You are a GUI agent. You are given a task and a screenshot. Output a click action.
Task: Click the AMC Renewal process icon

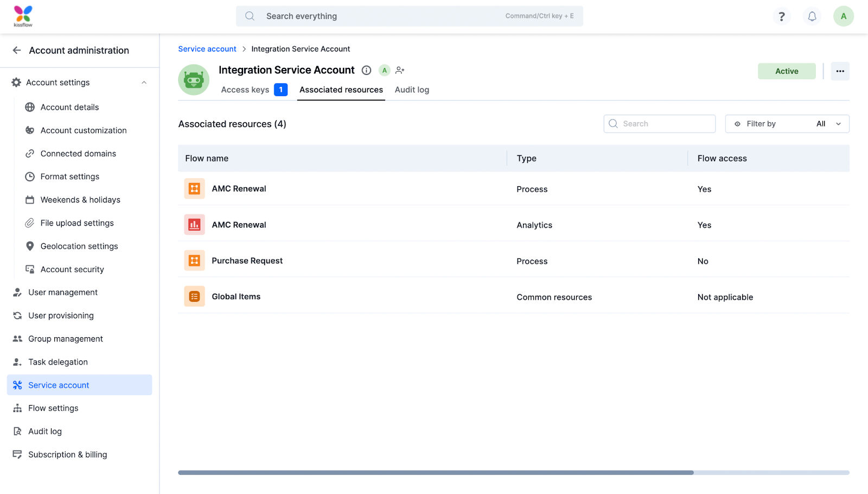pyautogui.click(x=194, y=189)
